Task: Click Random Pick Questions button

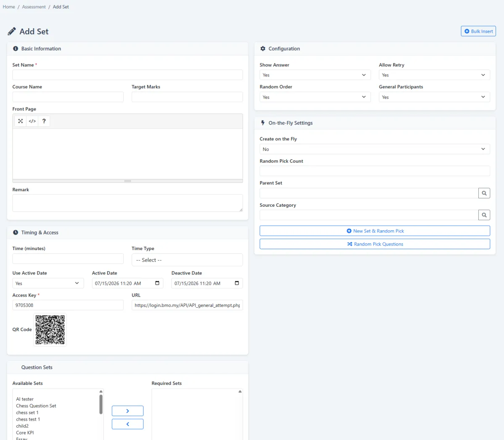Action: pyautogui.click(x=375, y=244)
